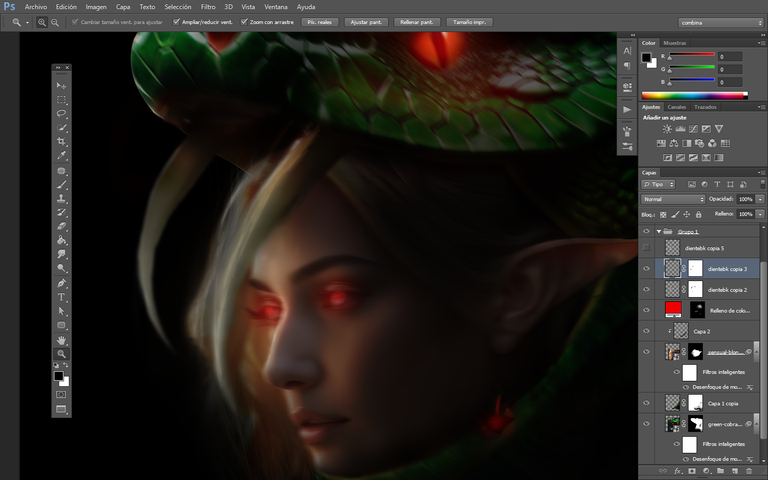Image resolution: width=768 pixels, height=480 pixels.
Task: Open Character panel icon in side dock
Action: [x=627, y=50]
